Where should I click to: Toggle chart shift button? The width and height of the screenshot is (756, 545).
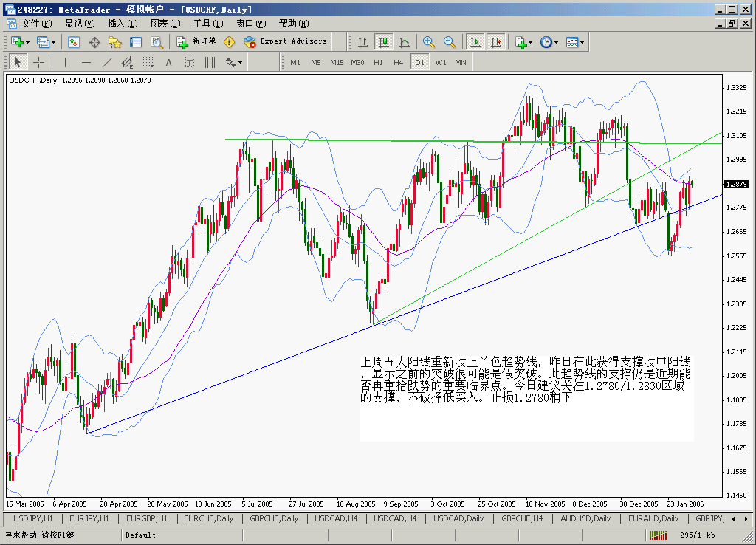(495, 42)
